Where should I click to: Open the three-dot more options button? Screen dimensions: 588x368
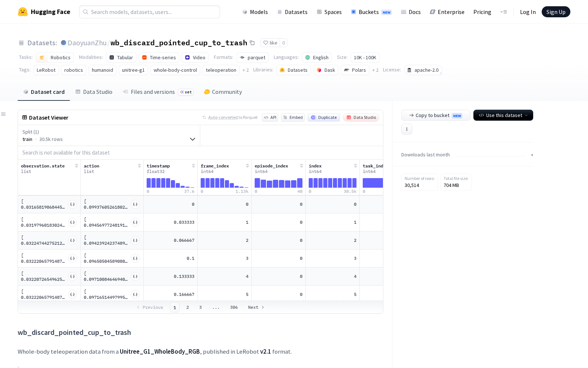click(x=407, y=129)
